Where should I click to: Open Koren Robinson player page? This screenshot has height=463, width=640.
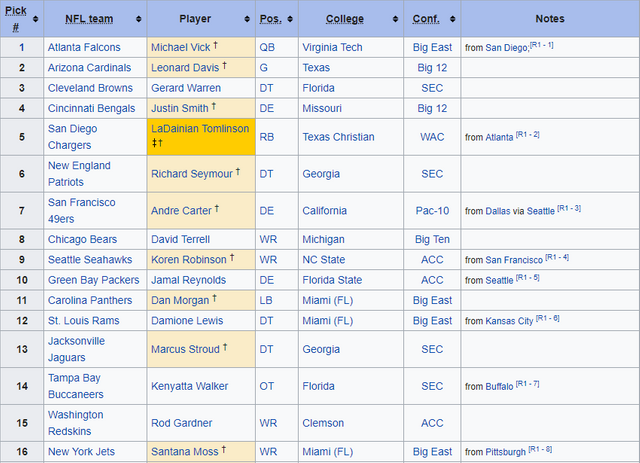[x=189, y=260]
